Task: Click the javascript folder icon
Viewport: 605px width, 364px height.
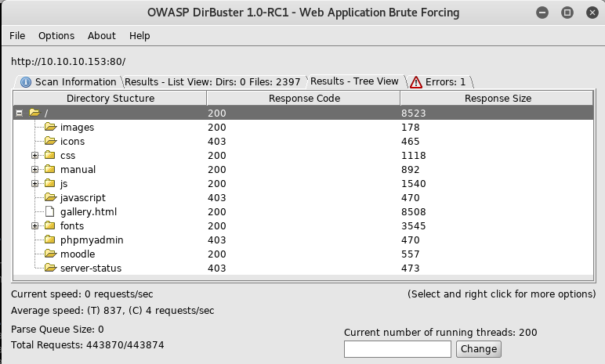Action: tap(50, 197)
